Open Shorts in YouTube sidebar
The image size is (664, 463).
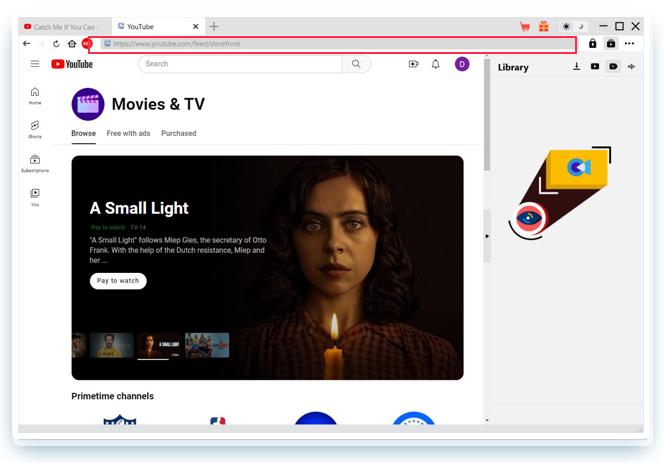coord(35,129)
